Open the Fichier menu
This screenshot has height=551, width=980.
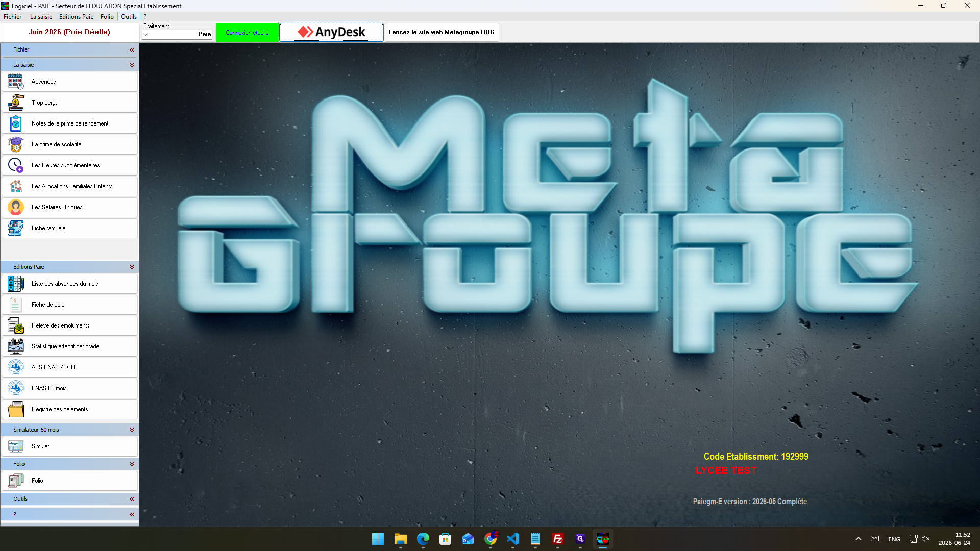click(x=13, y=17)
